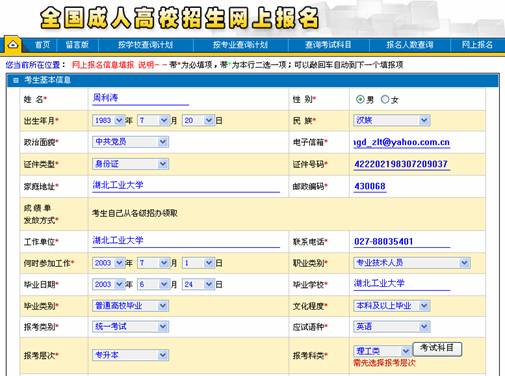Open 文化程度 dropdown showing 本科及以上毕业
Image resolution: width=505 pixels, height=376 pixels.
[x=391, y=306]
